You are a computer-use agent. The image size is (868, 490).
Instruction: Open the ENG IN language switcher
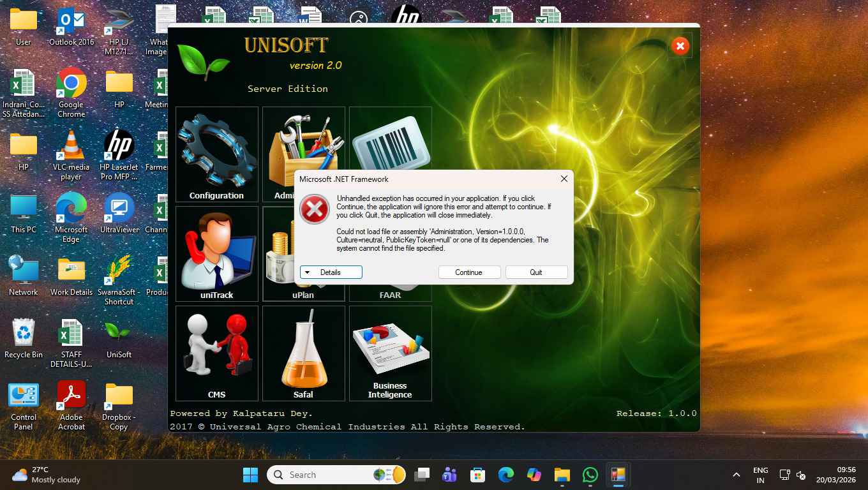coord(760,475)
